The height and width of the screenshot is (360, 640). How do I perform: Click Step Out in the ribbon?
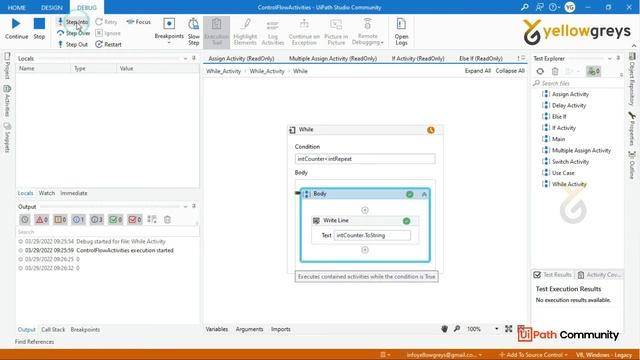pyautogui.click(x=73, y=44)
